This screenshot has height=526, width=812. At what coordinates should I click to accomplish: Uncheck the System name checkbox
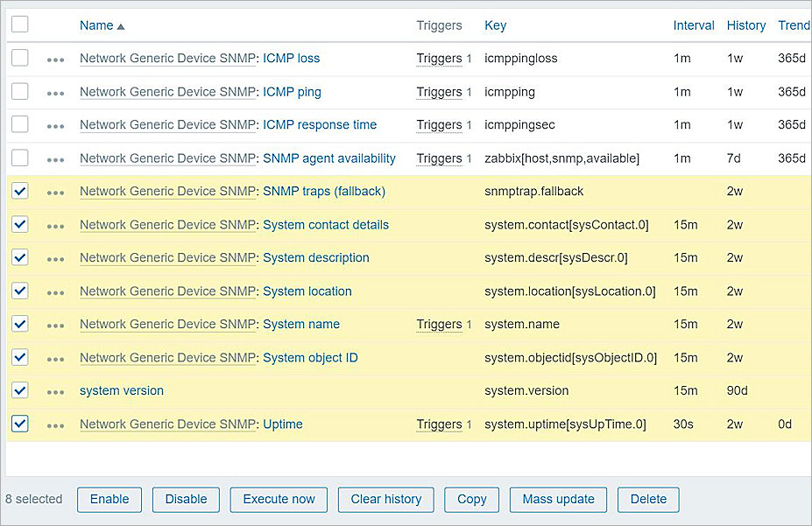tap(19, 324)
